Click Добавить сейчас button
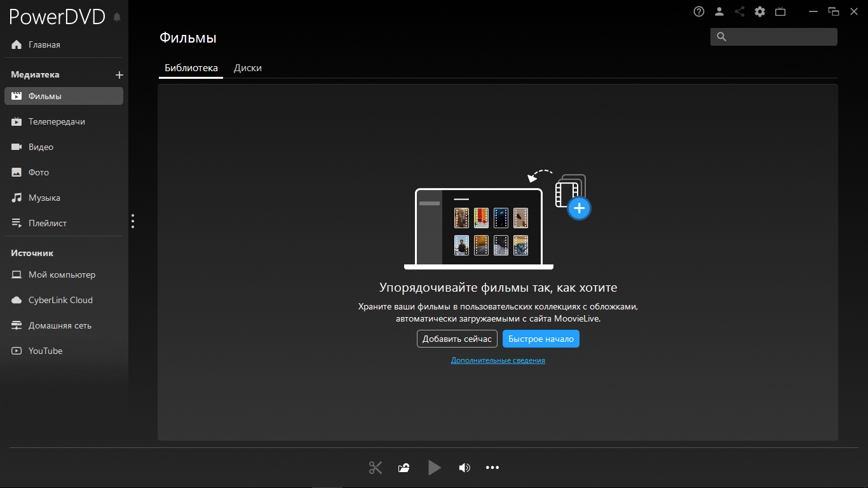Screen dimensions: 868x488 [457, 339]
